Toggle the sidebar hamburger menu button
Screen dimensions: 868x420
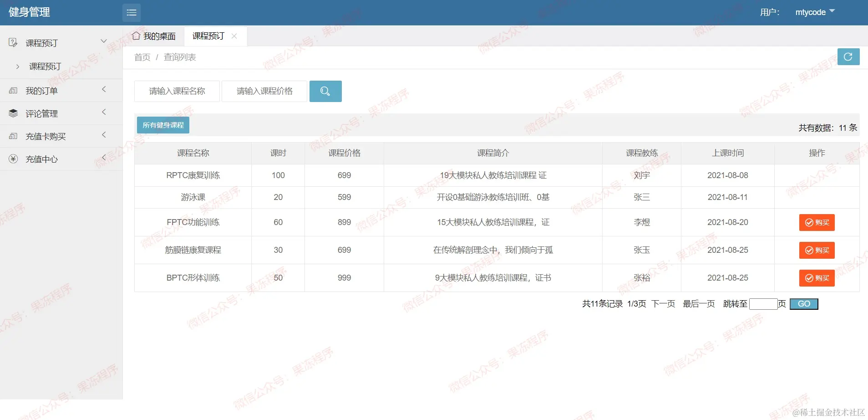(131, 12)
